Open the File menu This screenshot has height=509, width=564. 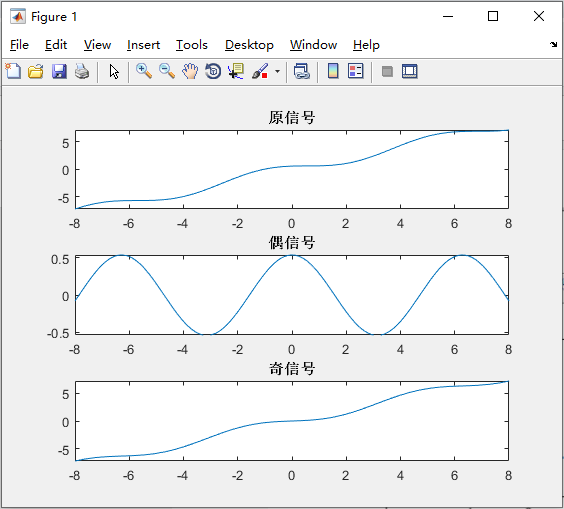pyautogui.click(x=19, y=45)
